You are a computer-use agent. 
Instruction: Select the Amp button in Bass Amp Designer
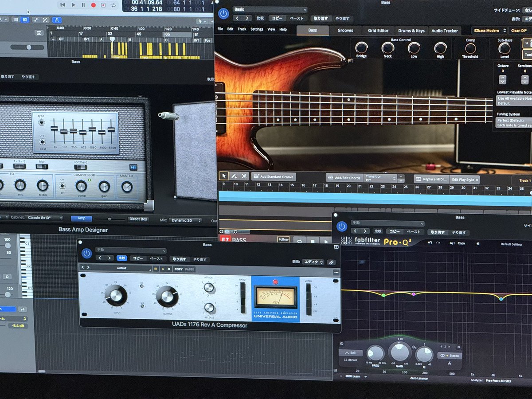82,219
